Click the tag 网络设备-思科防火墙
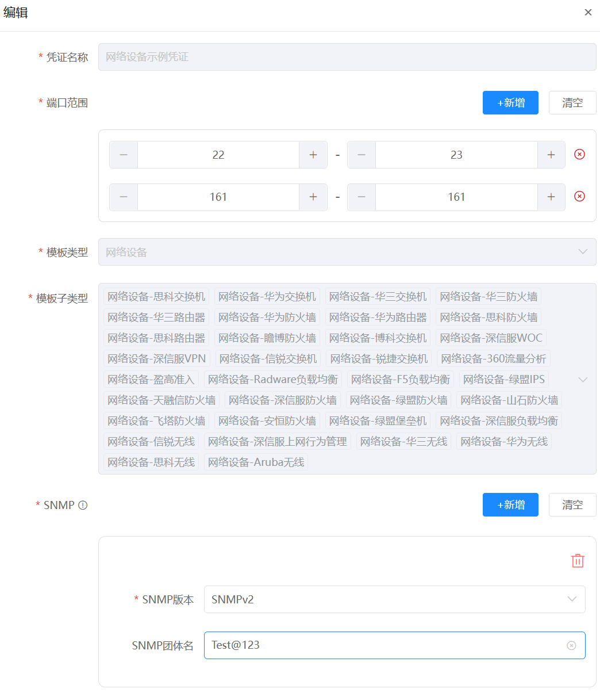The width and height of the screenshot is (600, 700). (489, 318)
